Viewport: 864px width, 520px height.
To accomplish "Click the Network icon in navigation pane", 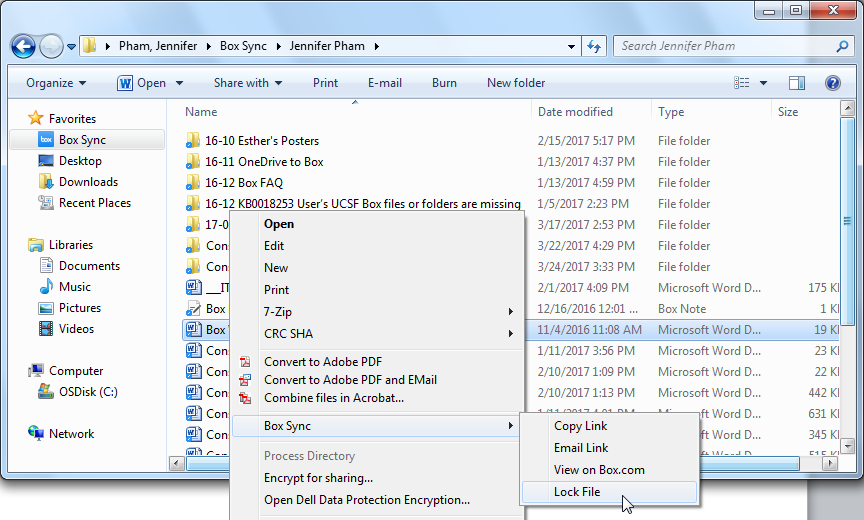I will tap(36, 434).
